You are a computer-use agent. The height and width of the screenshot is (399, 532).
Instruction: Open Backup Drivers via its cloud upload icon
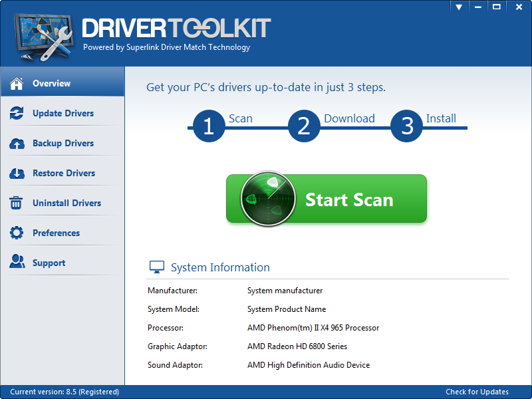point(17,143)
